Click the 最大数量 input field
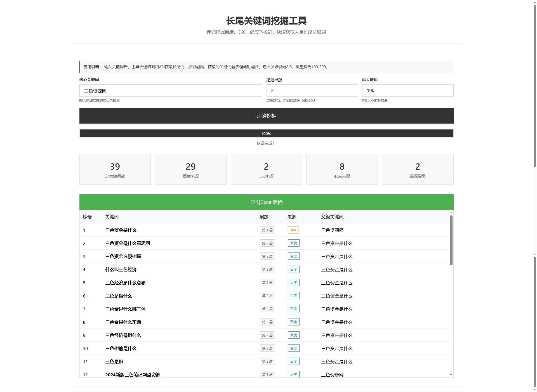 pos(408,90)
